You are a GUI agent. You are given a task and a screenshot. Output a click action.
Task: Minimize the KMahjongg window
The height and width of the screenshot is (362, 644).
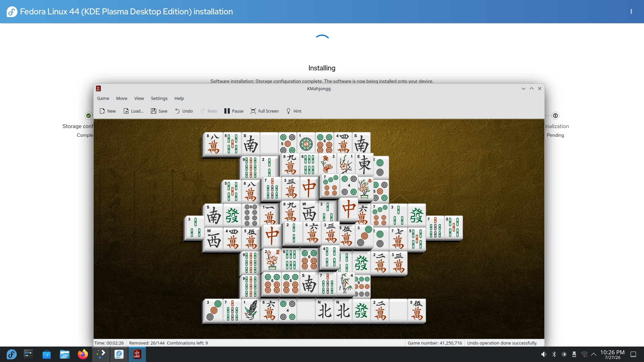[x=523, y=88]
